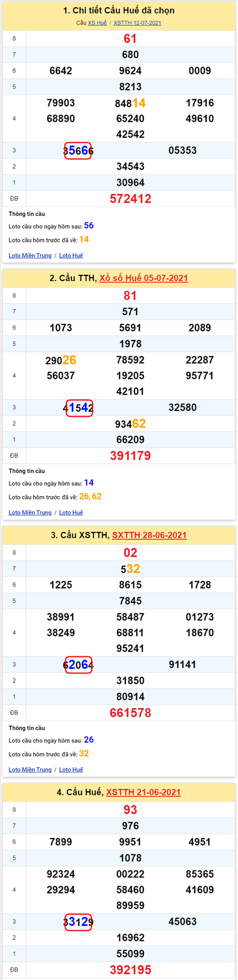Select special prize number 392195
This screenshot has height=980, width=238.
click(x=130, y=970)
